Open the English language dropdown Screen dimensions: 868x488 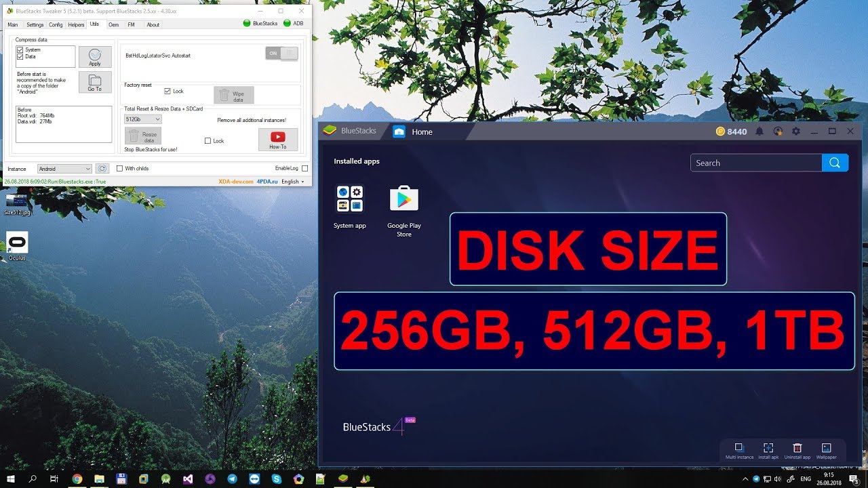click(x=293, y=182)
